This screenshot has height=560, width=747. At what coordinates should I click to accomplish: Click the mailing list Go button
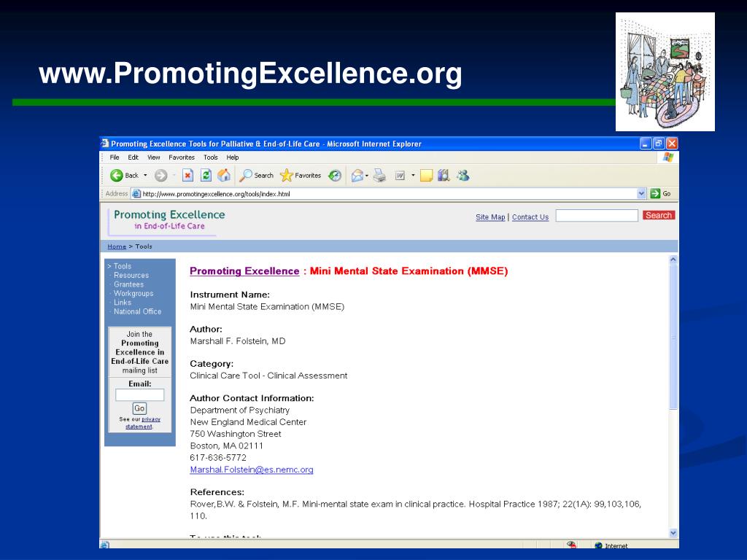click(139, 408)
